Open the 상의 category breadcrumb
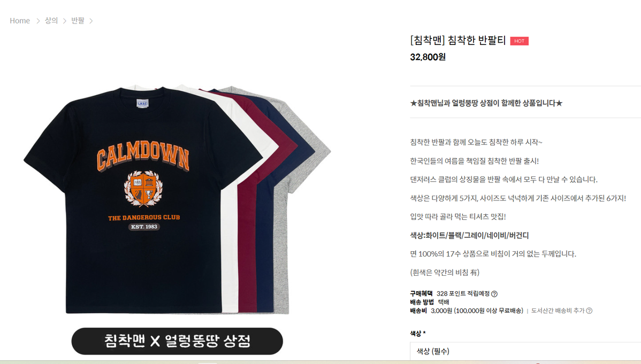 pos(51,20)
